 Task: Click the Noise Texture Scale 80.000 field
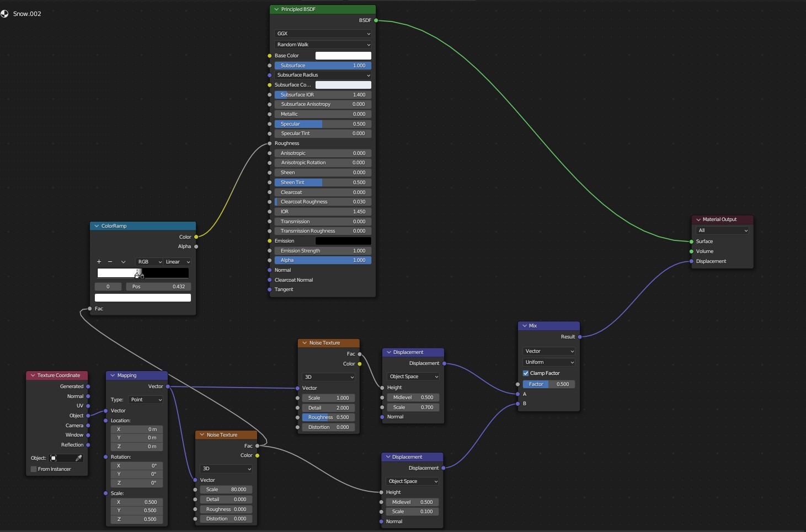point(226,490)
